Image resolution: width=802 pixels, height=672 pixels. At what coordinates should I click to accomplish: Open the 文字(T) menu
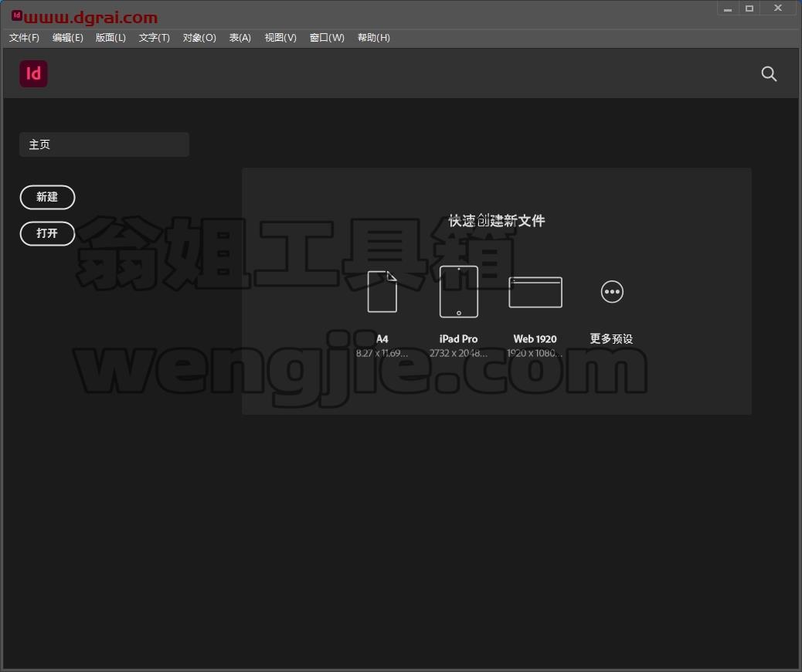pyautogui.click(x=154, y=38)
